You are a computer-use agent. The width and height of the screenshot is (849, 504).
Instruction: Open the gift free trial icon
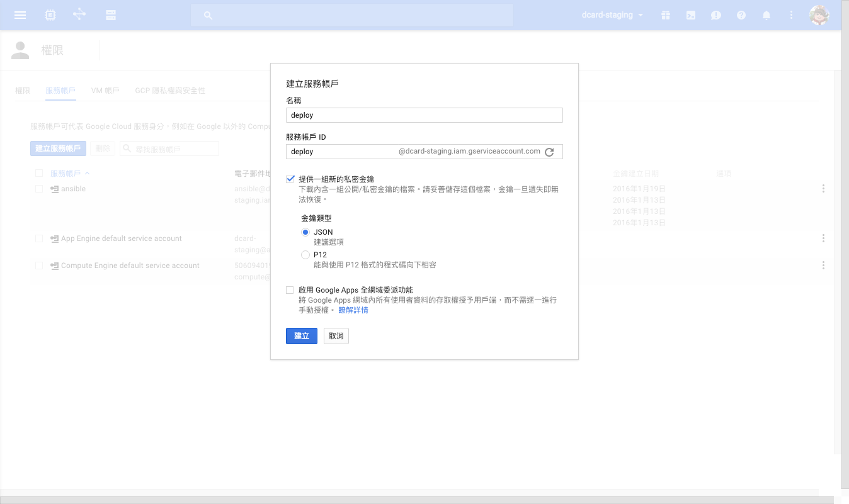[665, 15]
